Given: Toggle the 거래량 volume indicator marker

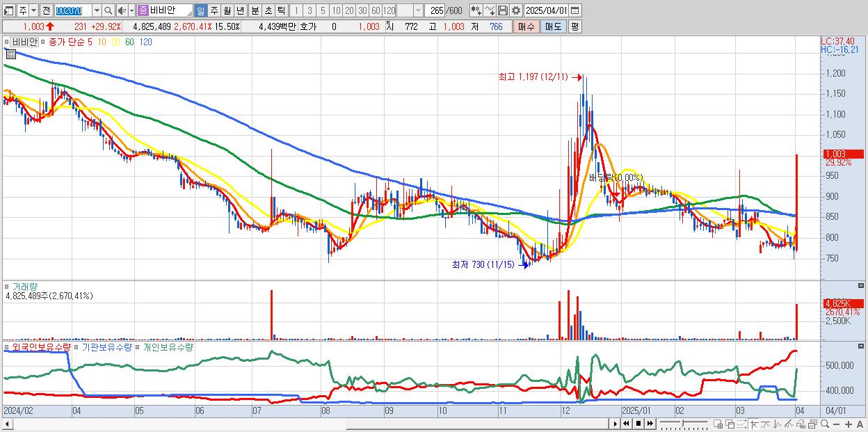Looking at the screenshot, I should [x=7, y=287].
